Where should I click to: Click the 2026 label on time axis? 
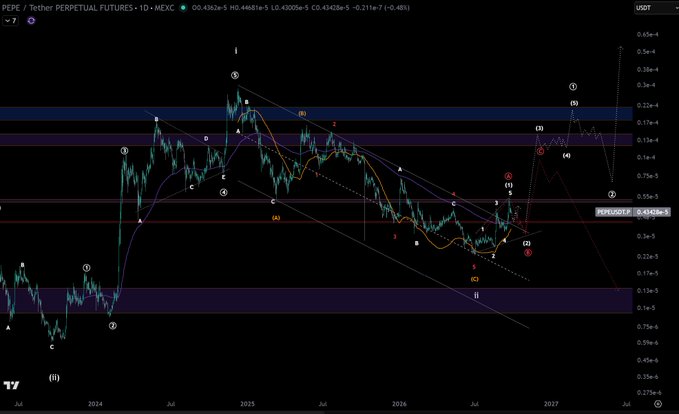click(399, 404)
